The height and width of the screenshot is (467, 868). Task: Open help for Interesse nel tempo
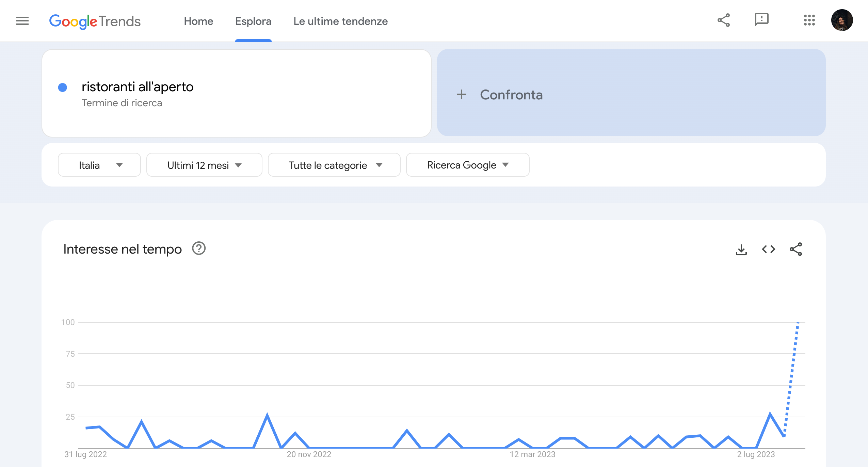pos(199,249)
